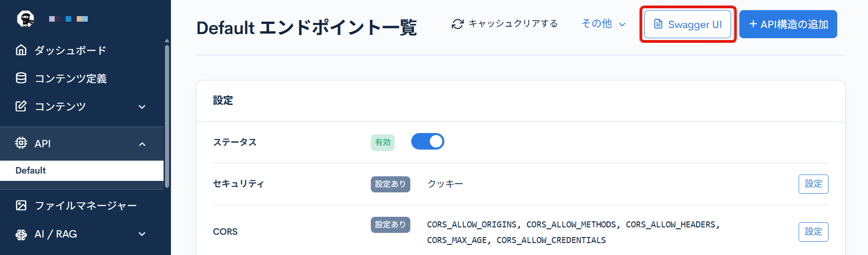Open the その他 dropdown menu
Image resolution: width=868 pixels, height=255 pixels.
[603, 24]
